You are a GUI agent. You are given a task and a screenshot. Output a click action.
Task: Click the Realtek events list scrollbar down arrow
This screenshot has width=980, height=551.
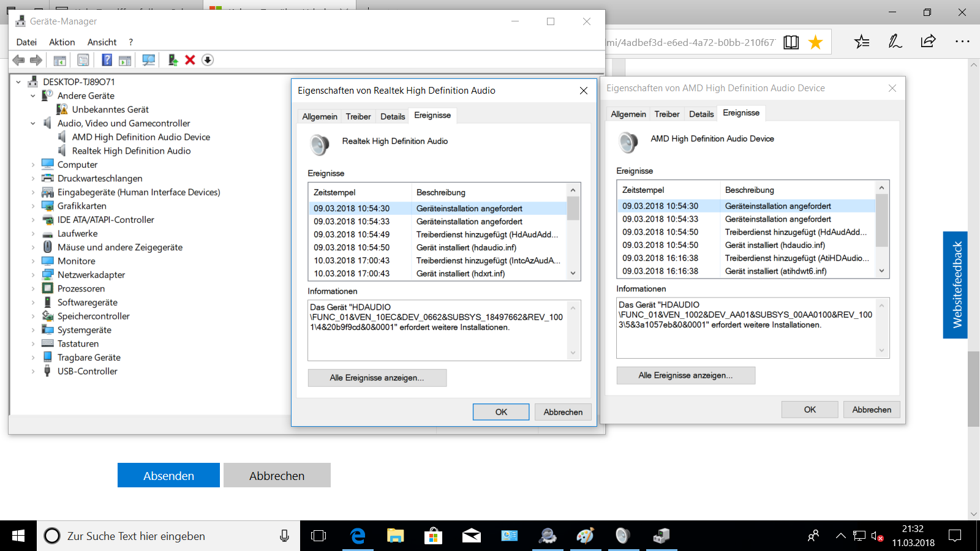(x=573, y=274)
